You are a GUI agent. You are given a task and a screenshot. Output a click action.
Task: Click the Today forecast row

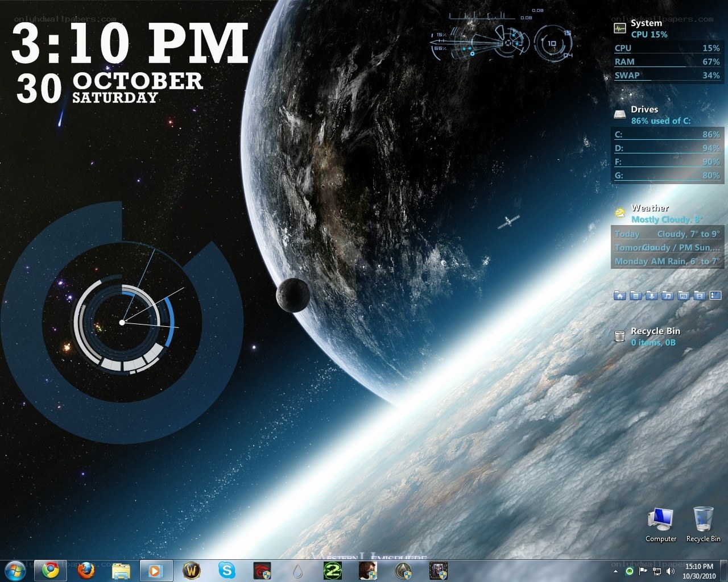tap(667, 234)
